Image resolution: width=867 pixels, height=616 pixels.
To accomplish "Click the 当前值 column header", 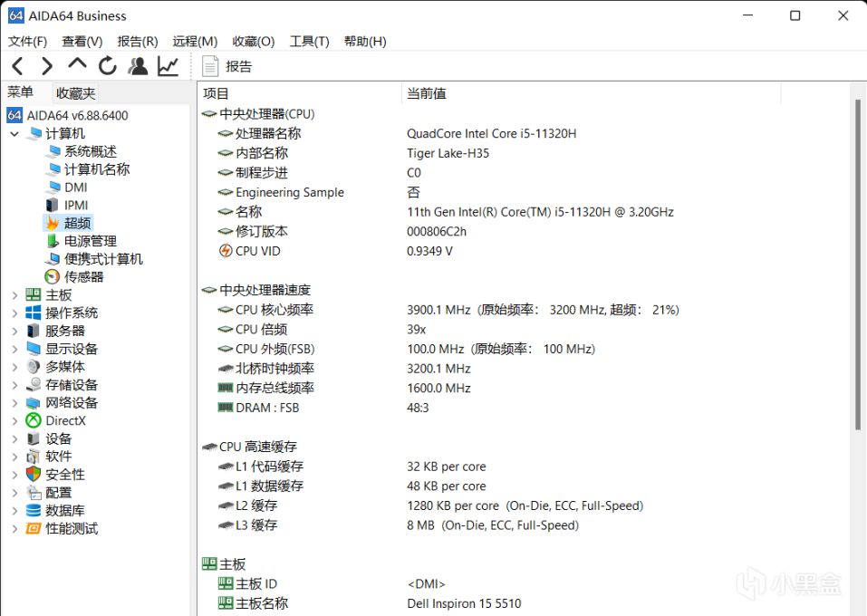I will (x=591, y=93).
